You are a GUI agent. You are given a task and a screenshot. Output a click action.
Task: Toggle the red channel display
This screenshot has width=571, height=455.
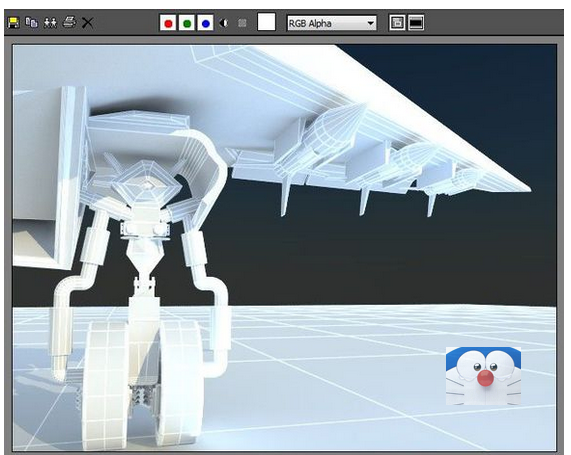click(168, 23)
